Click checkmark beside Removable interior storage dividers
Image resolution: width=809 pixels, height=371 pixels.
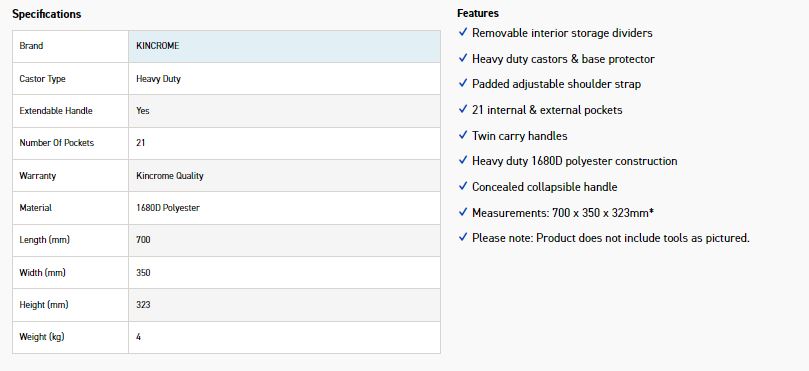[x=463, y=33]
